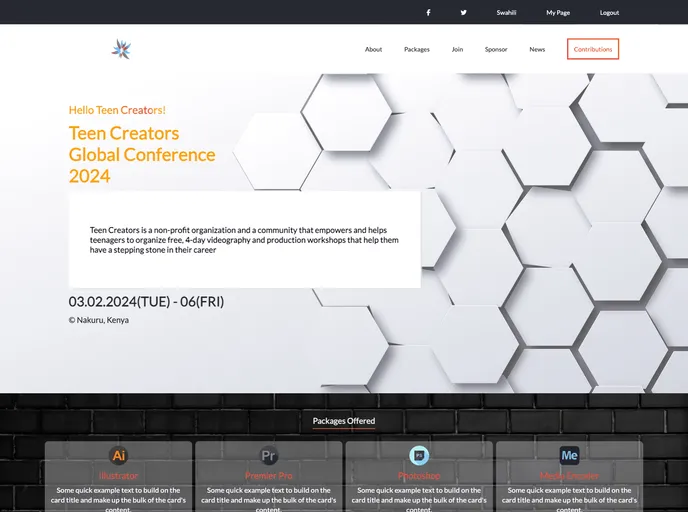Click the Photoshop card title

(x=419, y=476)
